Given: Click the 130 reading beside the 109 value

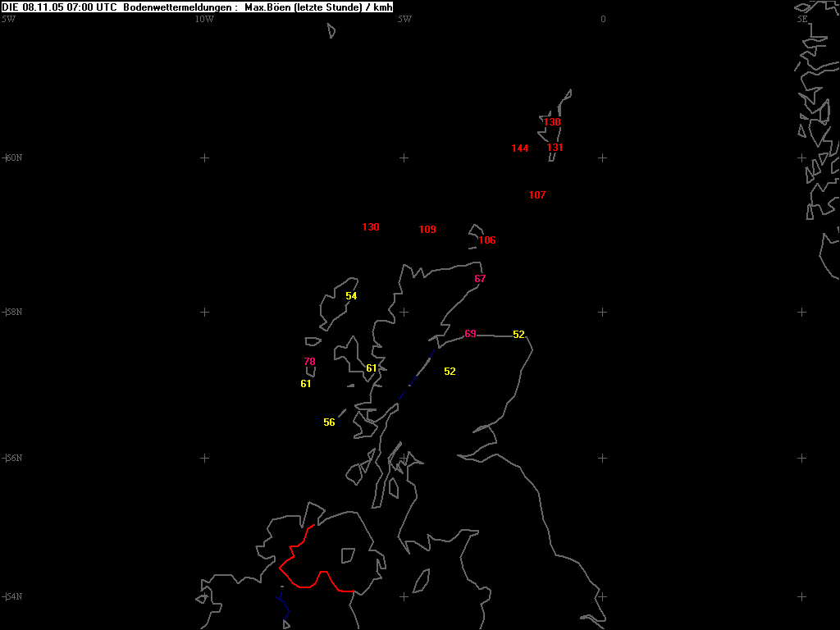Looking at the screenshot, I should point(371,227).
